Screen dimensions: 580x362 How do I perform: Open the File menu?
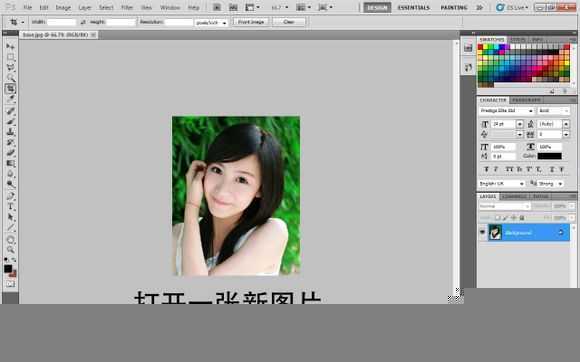(28, 7)
